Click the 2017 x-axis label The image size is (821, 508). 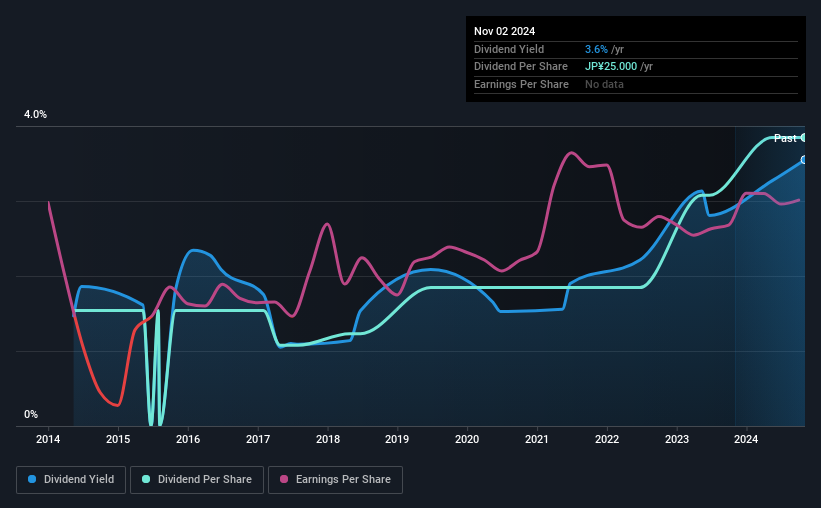coord(258,439)
